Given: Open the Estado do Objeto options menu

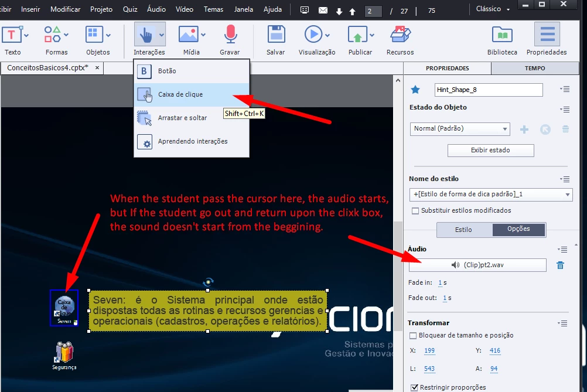Looking at the screenshot, I should click(565, 110).
